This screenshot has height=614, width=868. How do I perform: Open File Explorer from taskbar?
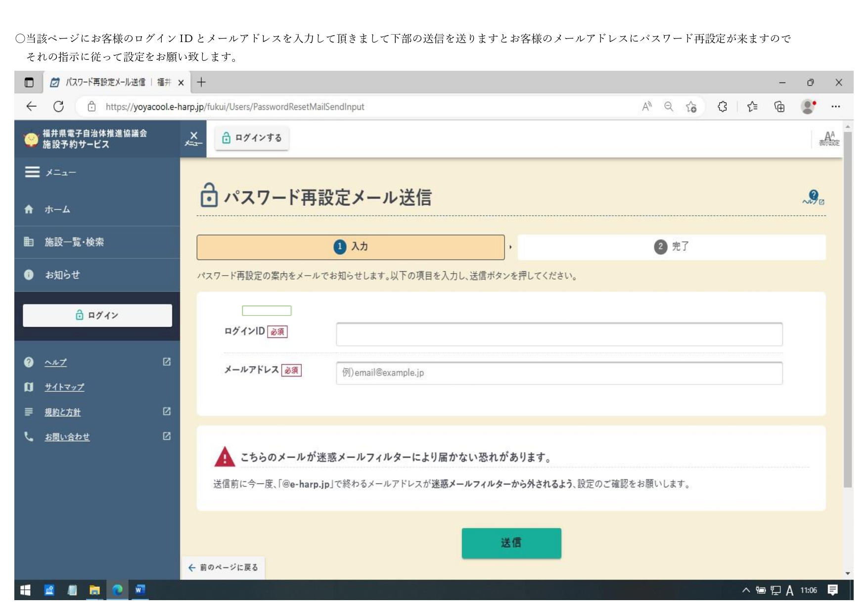tap(94, 590)
